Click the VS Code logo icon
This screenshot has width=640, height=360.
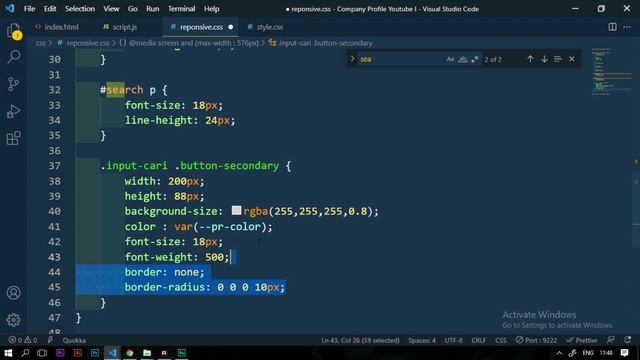pos(9,8)
